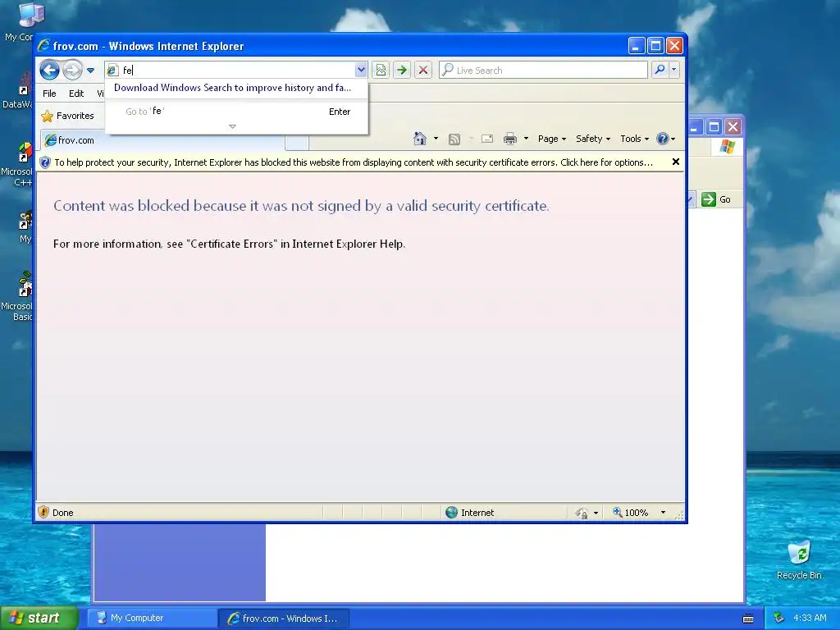Click the status bar security shield icon

point(44,512)
